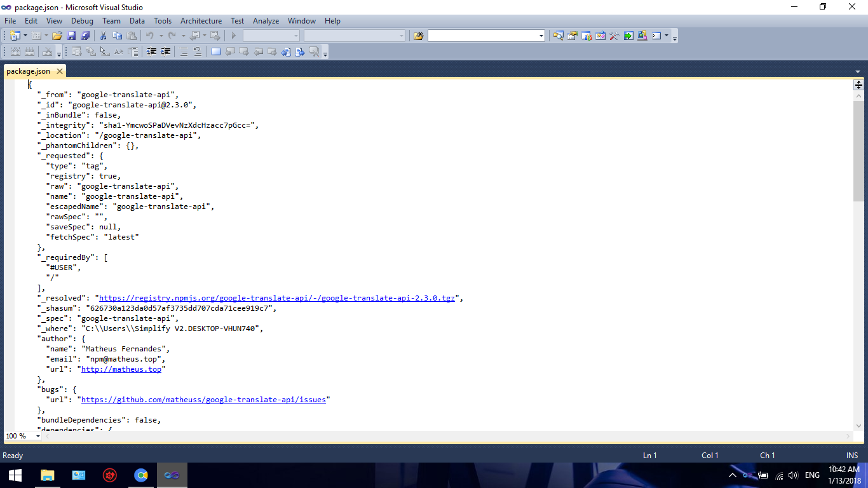Image resolution: width=868 pixels, height=488 pixels.
Task: Open the Analyze menu
Action: (x=266, y=21)
